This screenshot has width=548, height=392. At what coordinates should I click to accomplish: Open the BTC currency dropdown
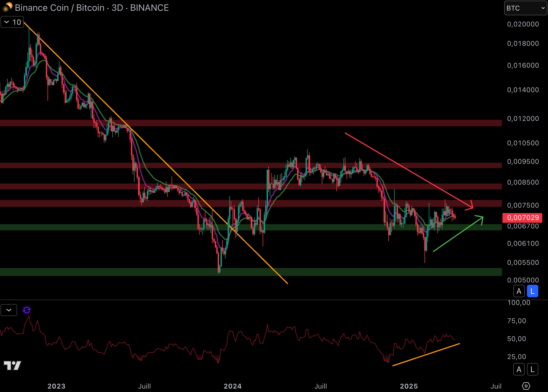pos(525,8)
